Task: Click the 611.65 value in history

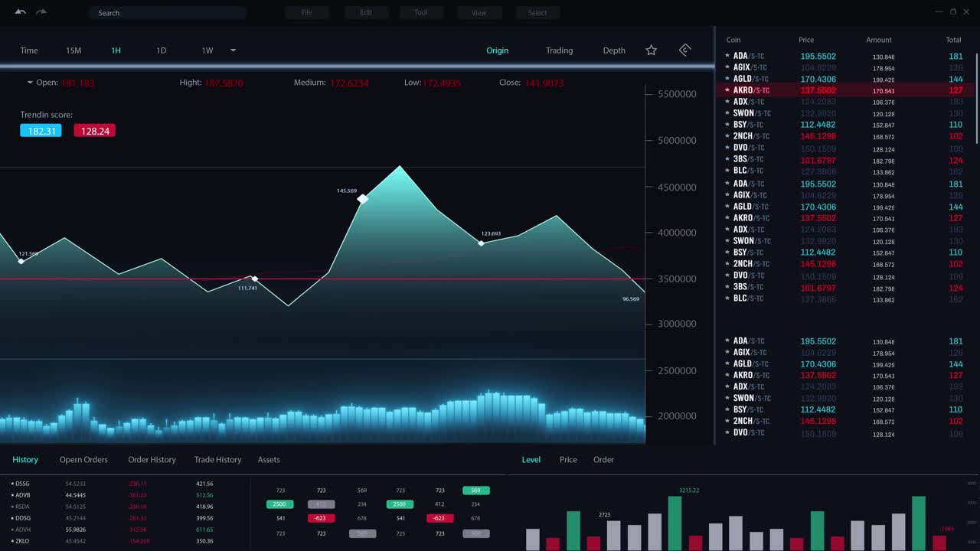Action: click(204, 530)
